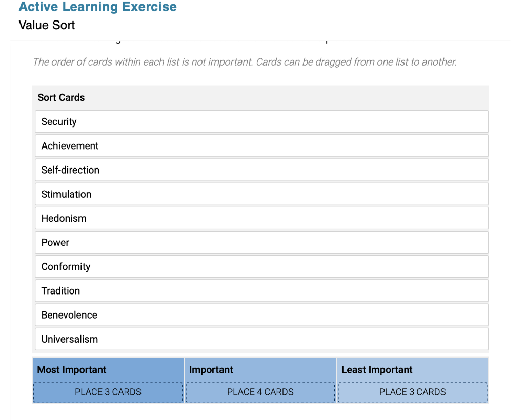
Task: Click the Most Important column header
Action: click(x=70, y=369)
